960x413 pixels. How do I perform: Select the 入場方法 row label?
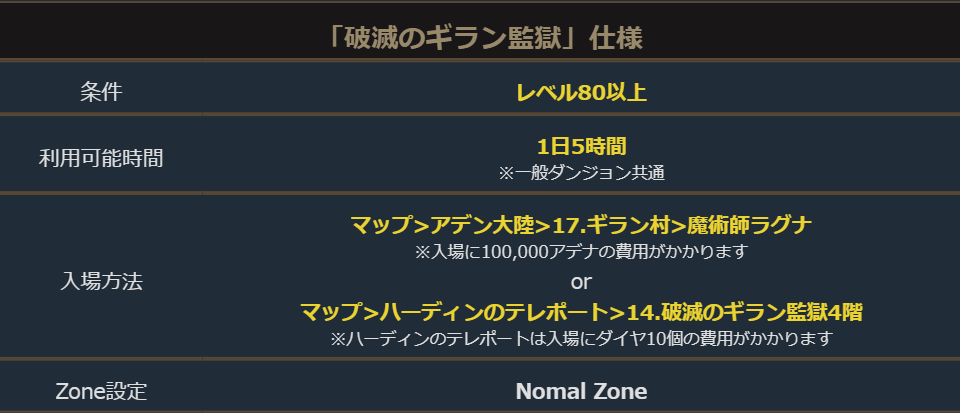[101, 281]
